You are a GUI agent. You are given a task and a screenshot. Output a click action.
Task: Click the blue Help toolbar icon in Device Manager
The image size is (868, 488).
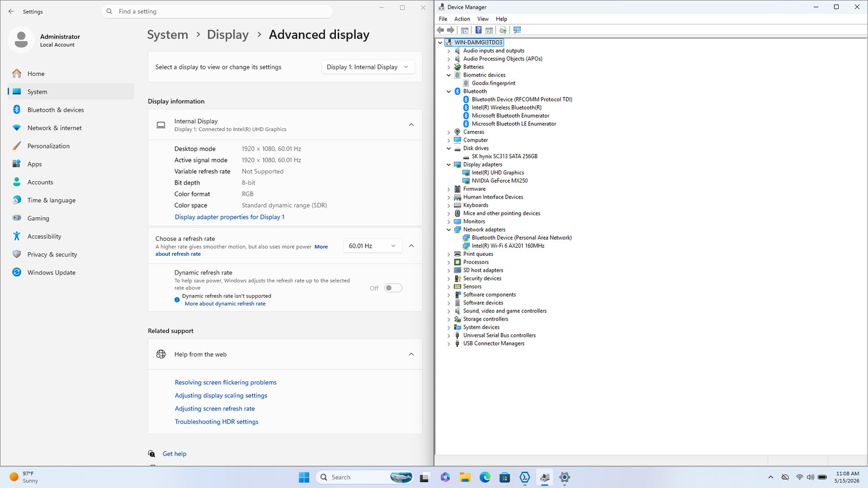tap(478, 30)
